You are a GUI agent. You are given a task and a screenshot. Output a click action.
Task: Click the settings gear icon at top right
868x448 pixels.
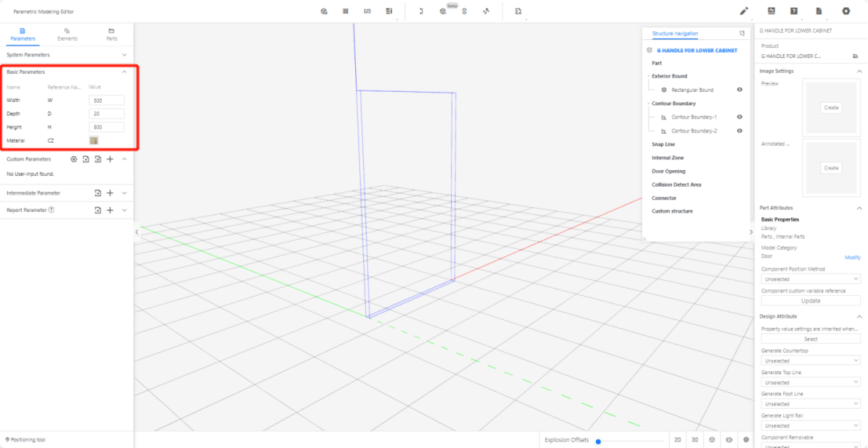pos(846,11)
